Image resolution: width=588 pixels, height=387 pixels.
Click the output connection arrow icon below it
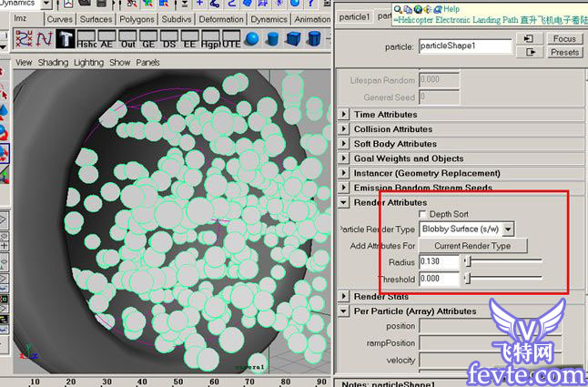tap(530, 52)
